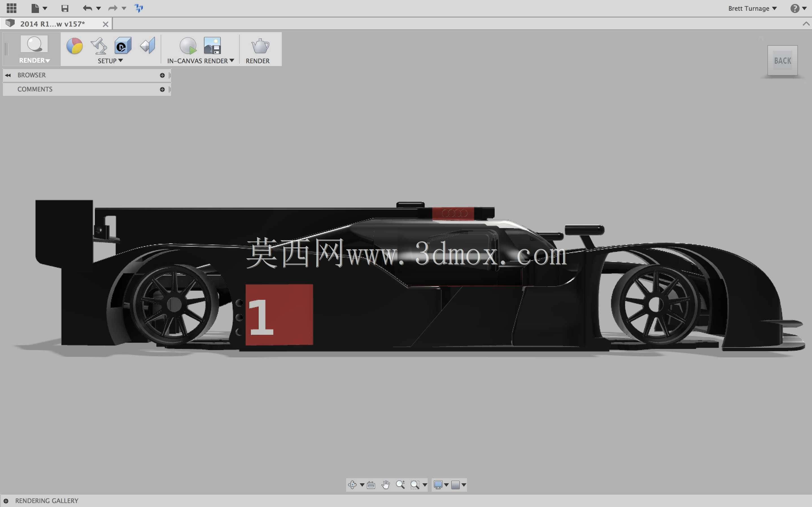
Task: Open the Appearance color ball tool
Action: point(75,46)
